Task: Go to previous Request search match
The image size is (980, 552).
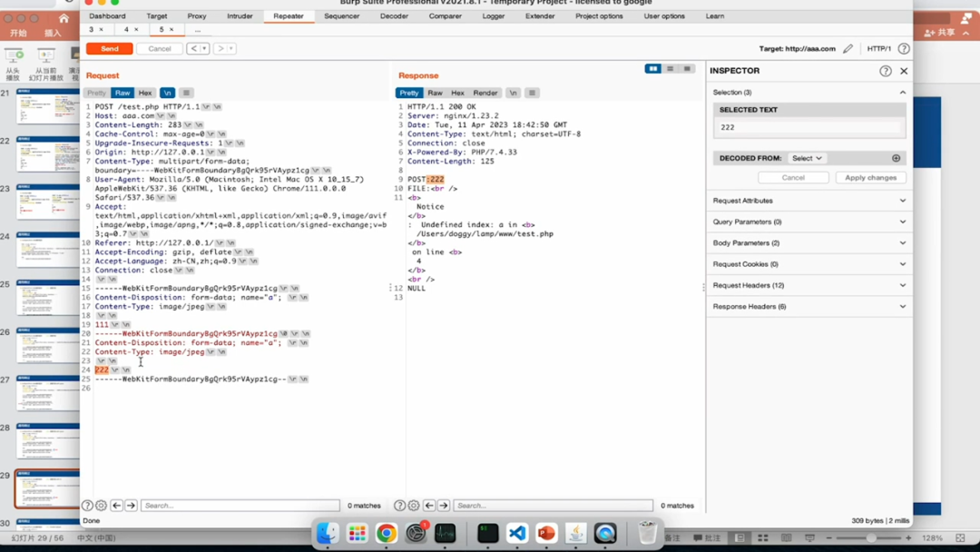Action: coord(116,505)
